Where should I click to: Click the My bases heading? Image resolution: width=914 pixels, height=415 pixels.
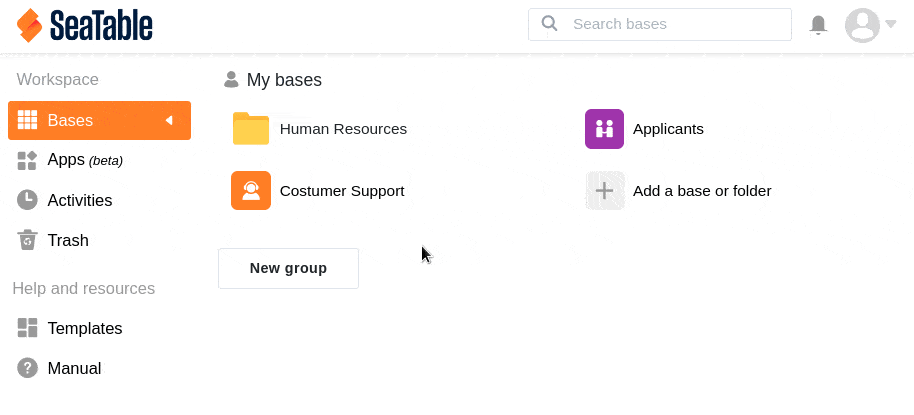point(284,80)
